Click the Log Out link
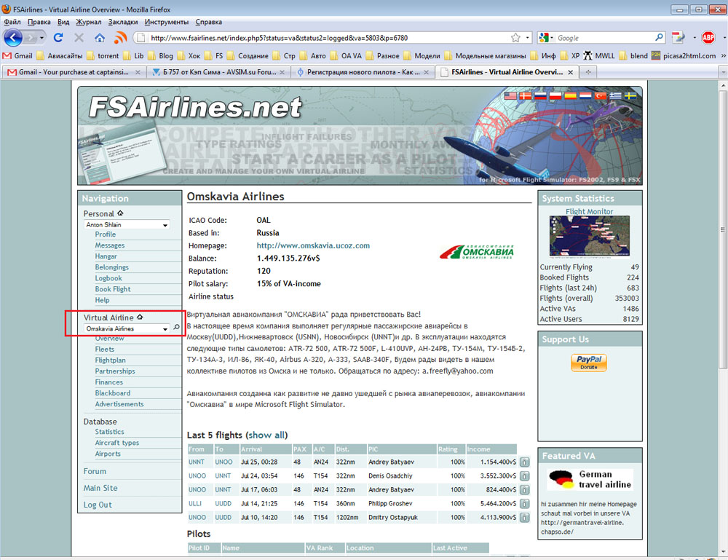 (98, 505)
